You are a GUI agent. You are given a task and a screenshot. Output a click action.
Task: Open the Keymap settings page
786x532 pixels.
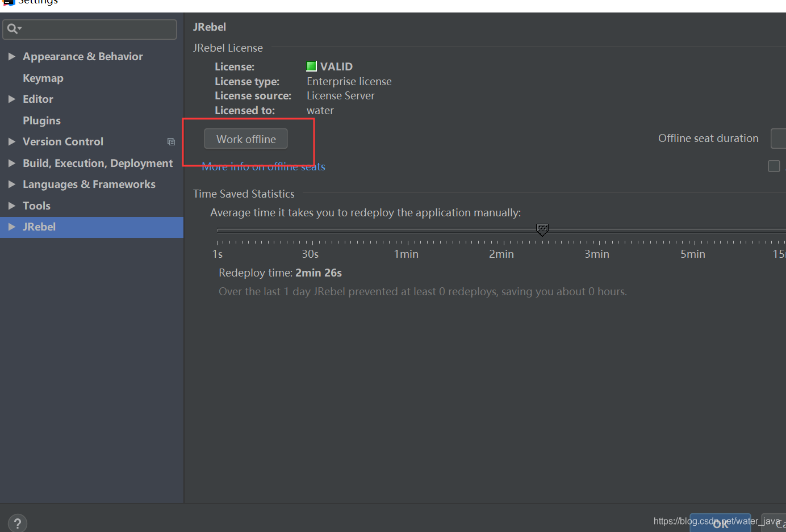click(x=43, y=78)
